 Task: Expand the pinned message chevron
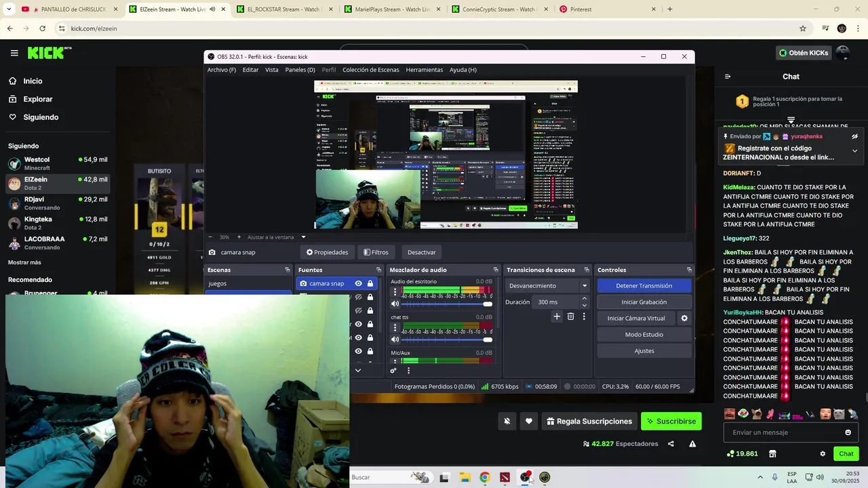coord(854,150)
